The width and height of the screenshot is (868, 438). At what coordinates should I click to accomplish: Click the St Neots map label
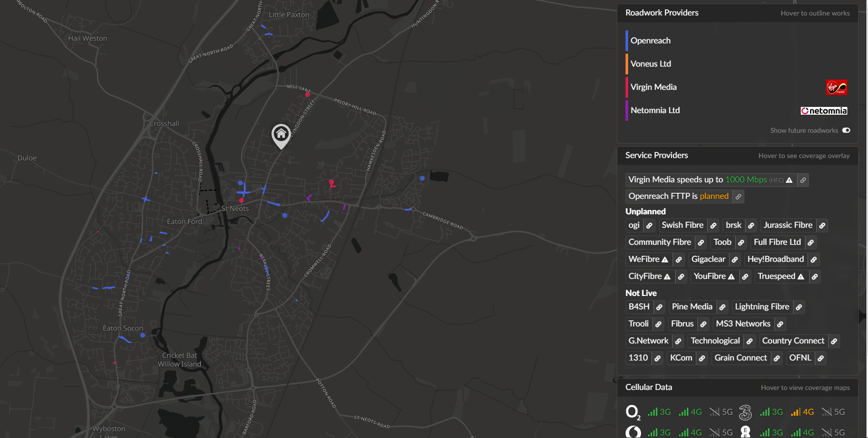coord(235,209)
